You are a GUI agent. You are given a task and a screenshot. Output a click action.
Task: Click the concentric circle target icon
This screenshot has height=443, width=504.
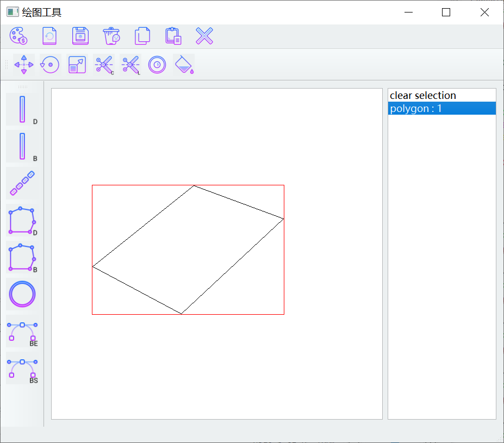[x=157, y=65]
